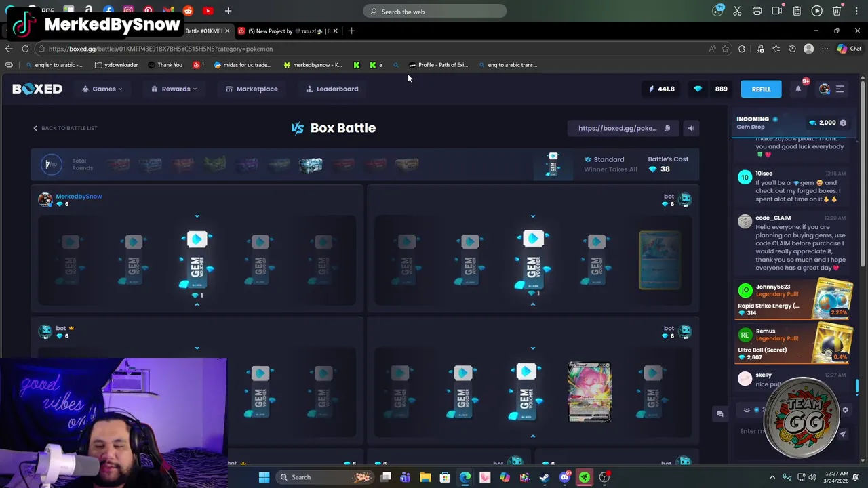Click the info icon next to 2,000 gems
Viewport: 868px width, 488px height.
tap(843, 123)
